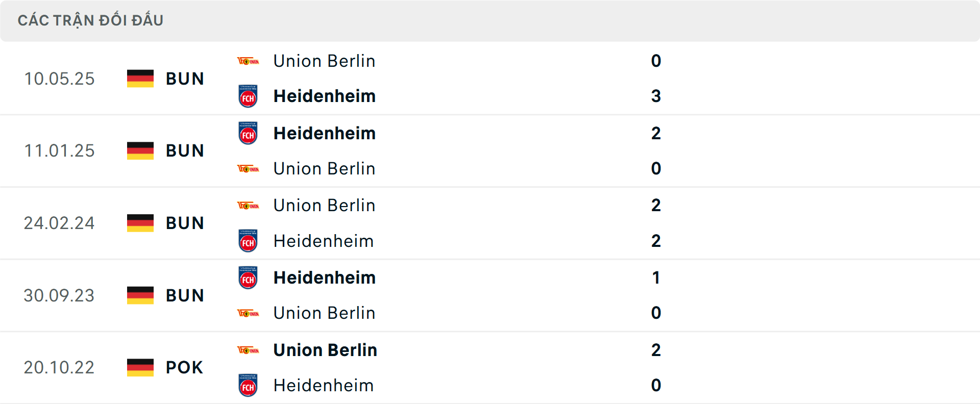Select the German flag beside the POK label

[140, 367]
